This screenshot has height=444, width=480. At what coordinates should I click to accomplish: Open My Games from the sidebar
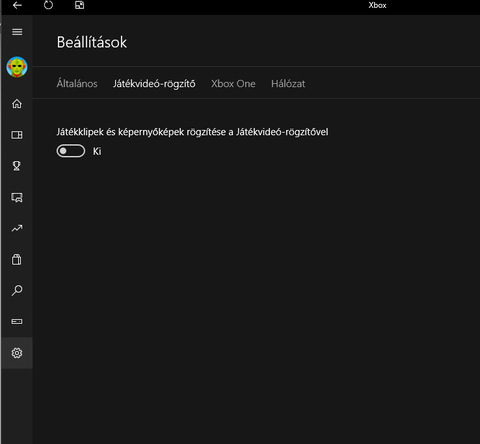17,135
